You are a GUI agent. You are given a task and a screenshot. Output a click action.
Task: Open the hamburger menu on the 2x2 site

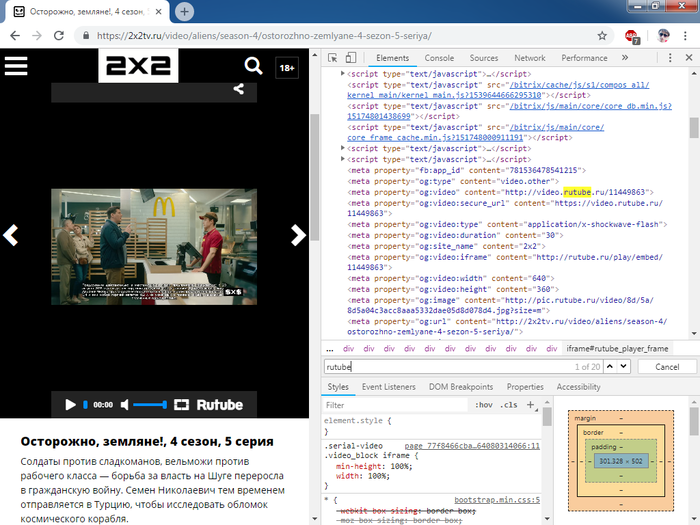point(16,67)
